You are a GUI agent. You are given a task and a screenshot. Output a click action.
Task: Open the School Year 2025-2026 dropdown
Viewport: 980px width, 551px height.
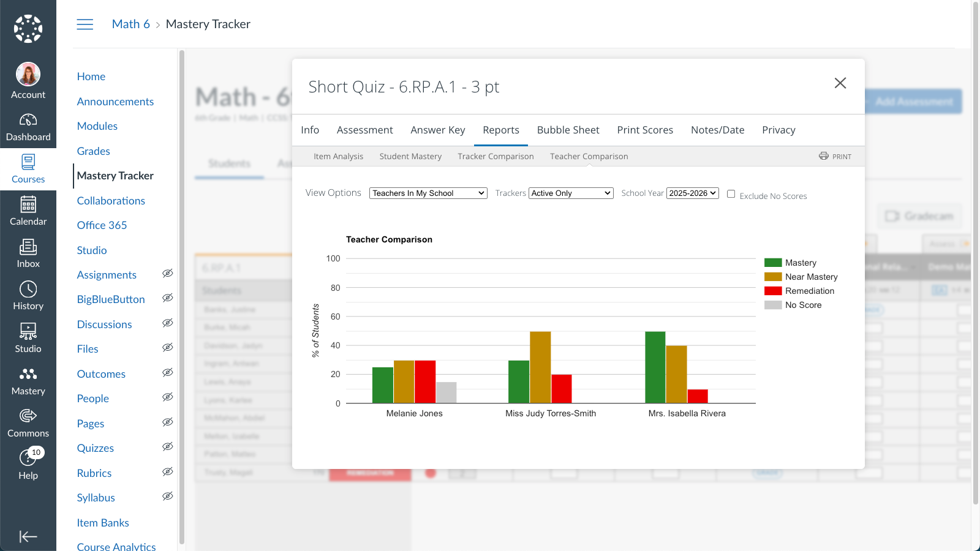(x=692, y=193)
